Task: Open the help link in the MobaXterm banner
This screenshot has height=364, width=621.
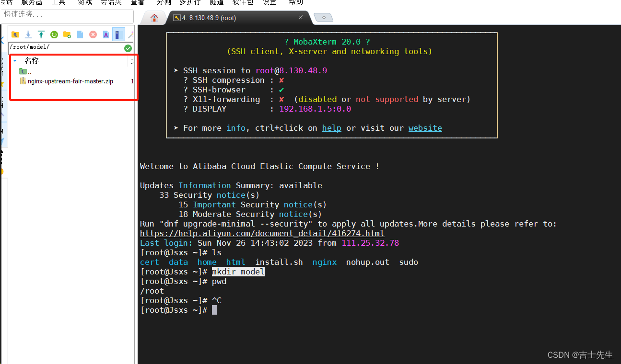Action: (x=332, y=128)
